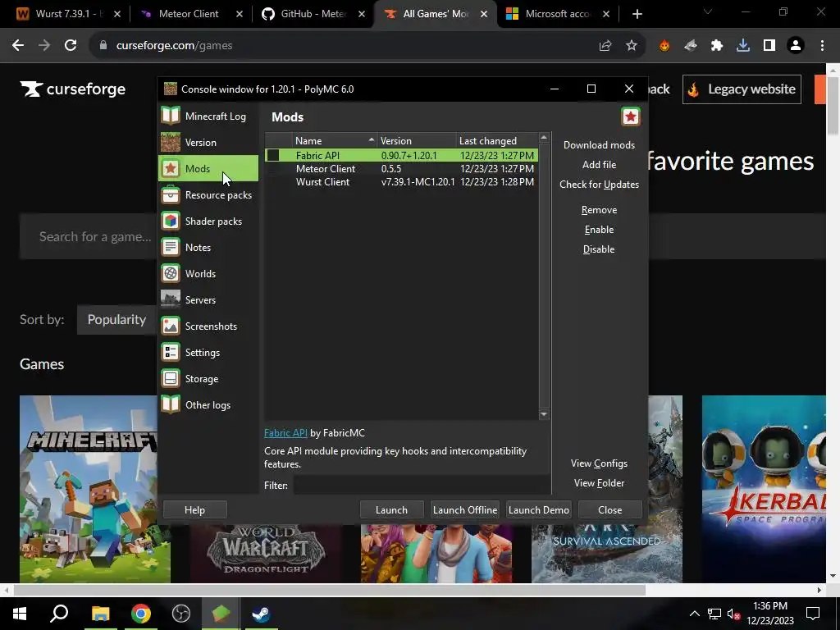Switch to the GitHub Meteor tab
Screen dimensions: 840x630
[313, 14]
